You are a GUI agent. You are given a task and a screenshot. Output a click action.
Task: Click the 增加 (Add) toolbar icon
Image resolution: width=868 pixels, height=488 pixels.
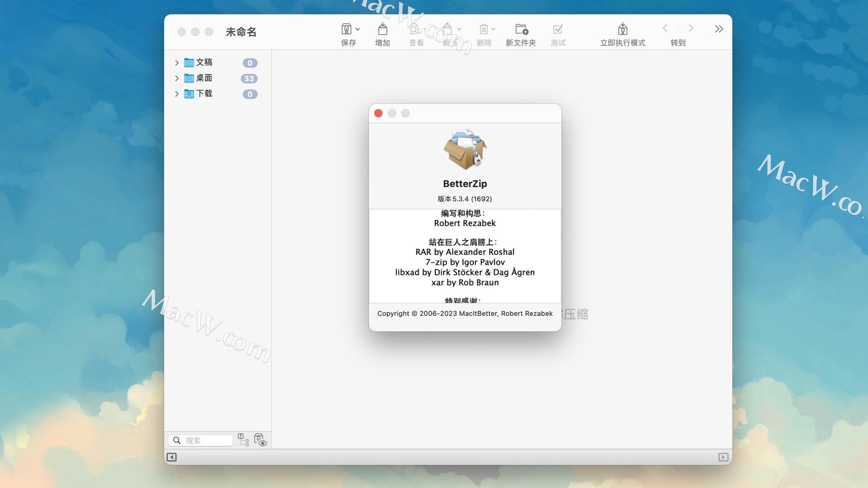[382, 29]
